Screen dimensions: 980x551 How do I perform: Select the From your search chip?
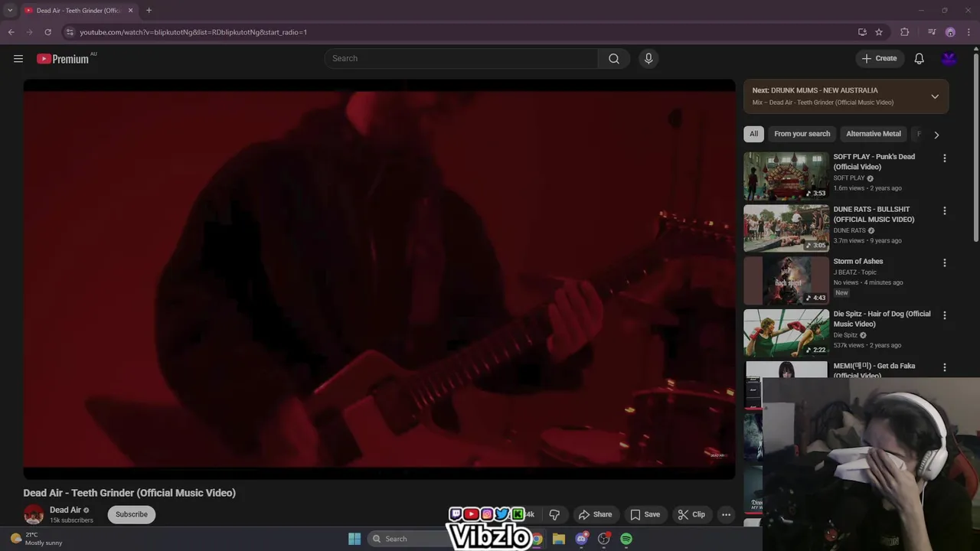pyautogui.click(x=802, y=134)
